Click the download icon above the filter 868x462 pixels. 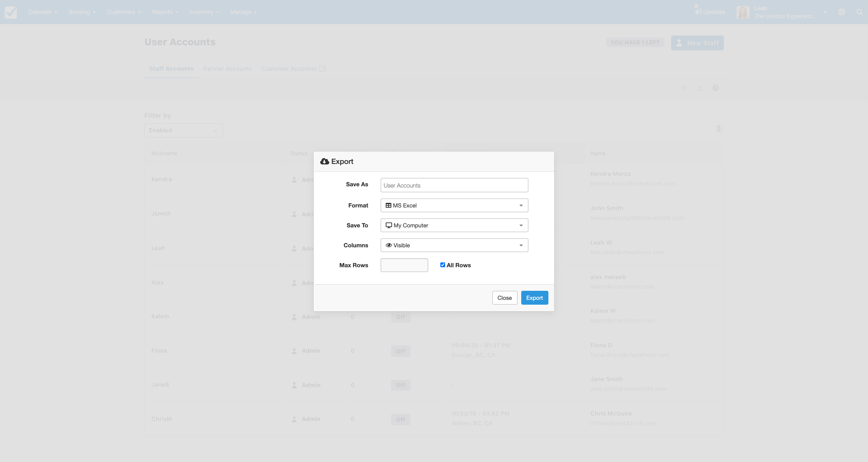tap(700, 88)
